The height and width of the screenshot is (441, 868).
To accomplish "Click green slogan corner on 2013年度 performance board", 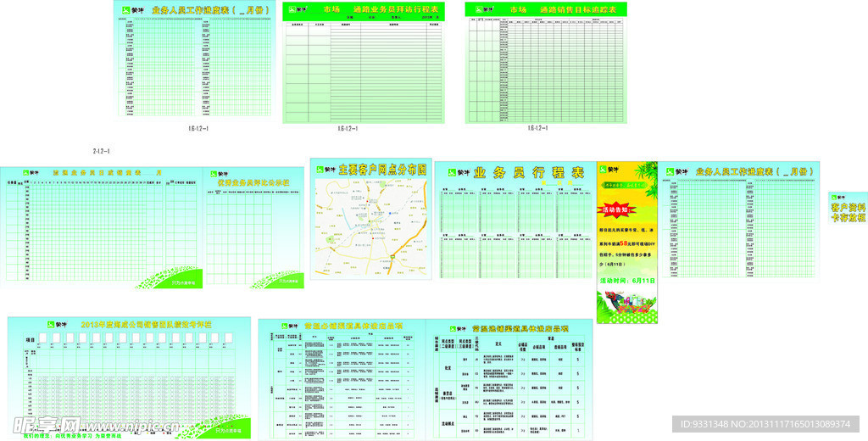I will (216, 426).
